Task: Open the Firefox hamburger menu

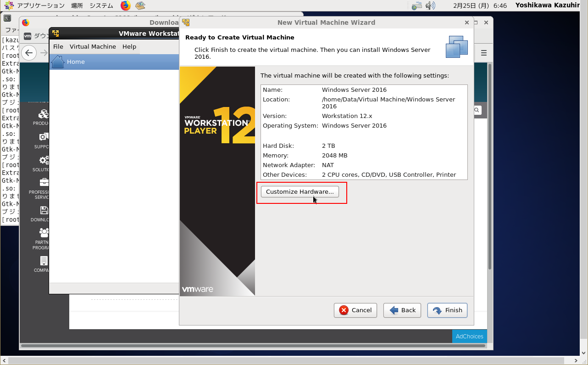Action: coord(483,53)
